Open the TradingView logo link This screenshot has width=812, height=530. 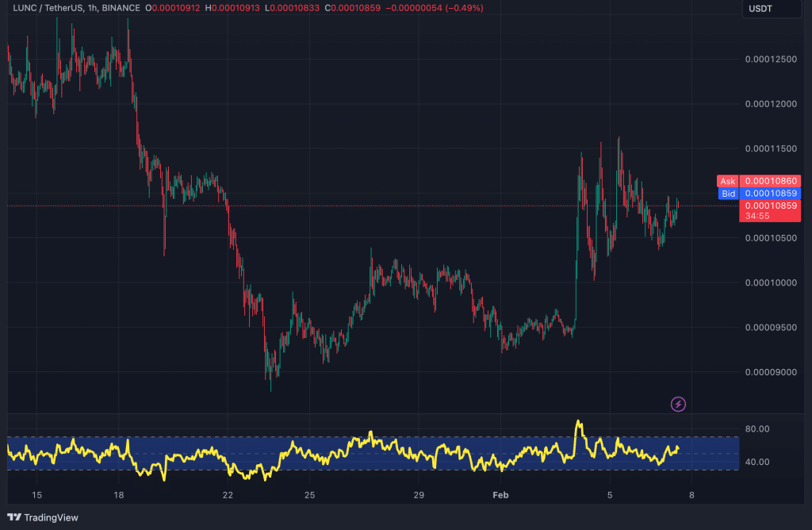[43, 517]
